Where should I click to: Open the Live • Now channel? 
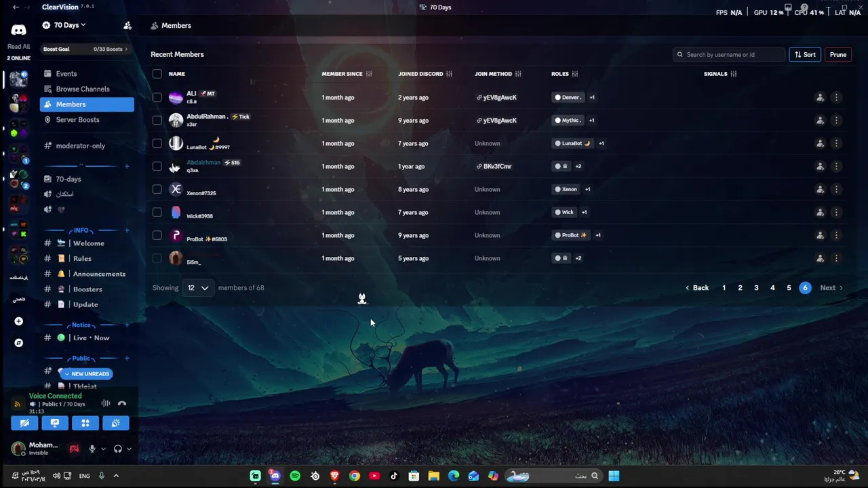pos(87,338)
